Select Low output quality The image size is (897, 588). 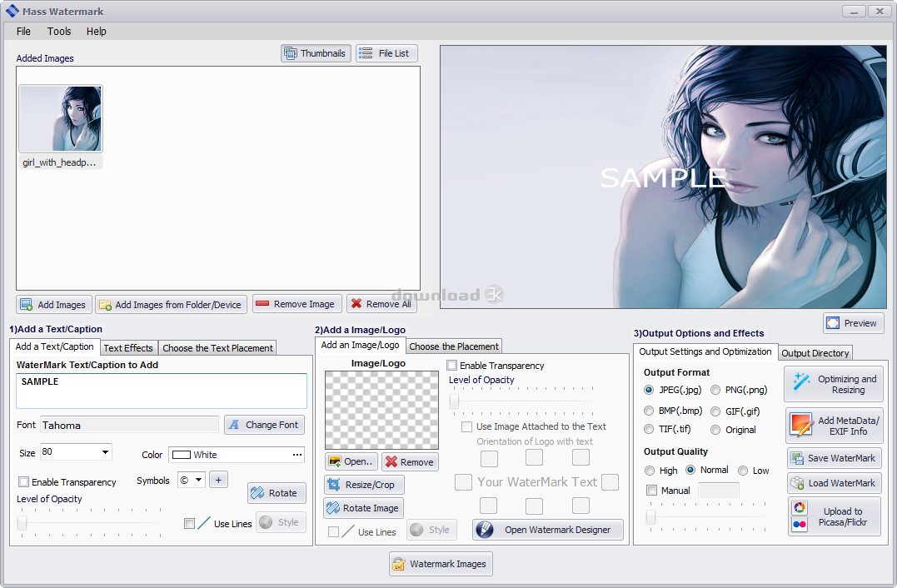coord(743,471)
